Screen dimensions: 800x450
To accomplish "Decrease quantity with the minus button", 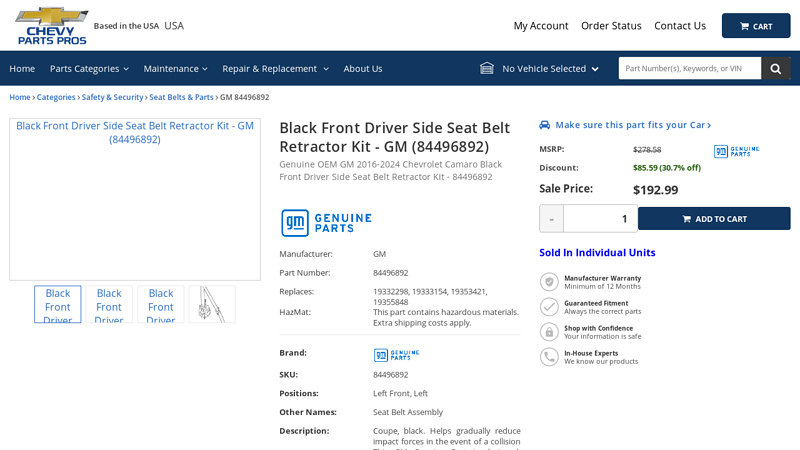I will coord(551,219).
